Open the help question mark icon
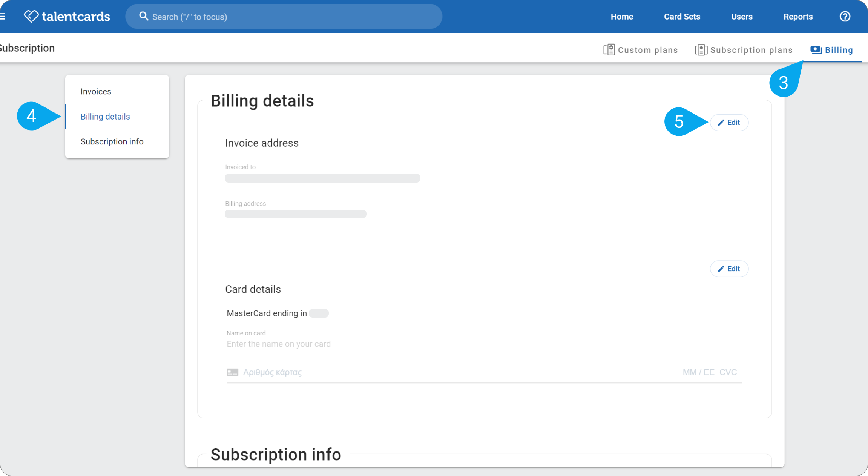The height and width of the screenshot is (476, 868). coord(845,17)
